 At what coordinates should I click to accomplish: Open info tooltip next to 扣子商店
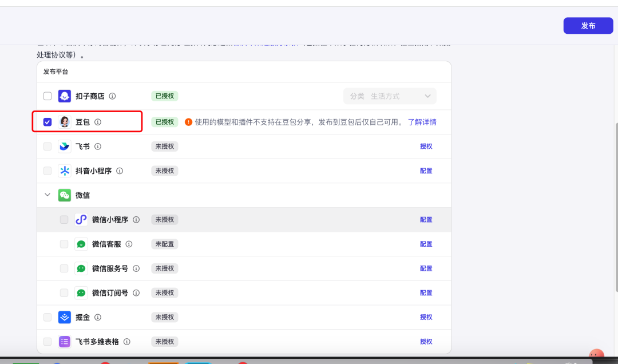point(112,96)
